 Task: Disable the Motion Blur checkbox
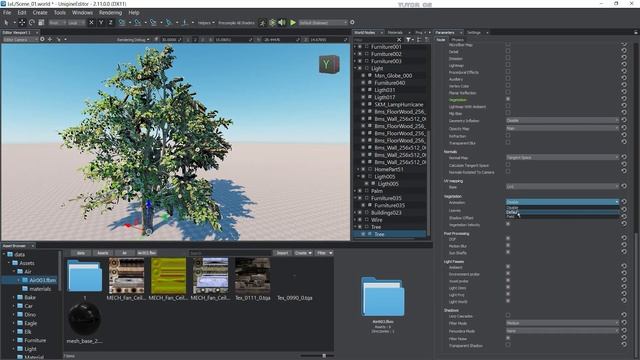pos(508,246)
